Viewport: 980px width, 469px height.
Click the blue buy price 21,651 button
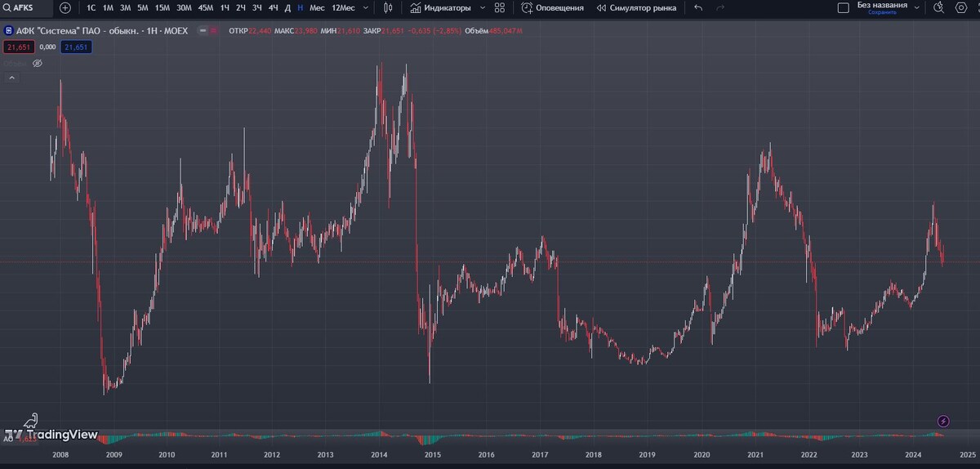coord(75,47)
